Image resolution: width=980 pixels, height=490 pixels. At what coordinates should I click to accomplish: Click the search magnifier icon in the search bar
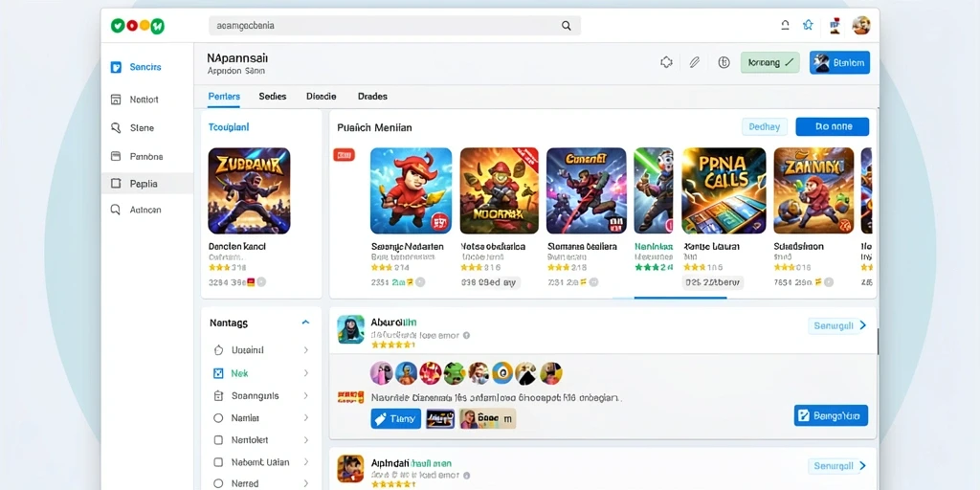click(567, 26)
